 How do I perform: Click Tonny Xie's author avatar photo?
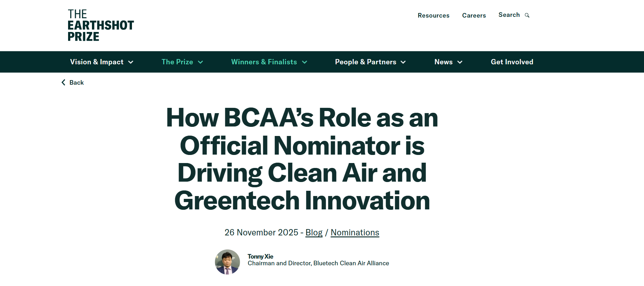click(227, 262)
